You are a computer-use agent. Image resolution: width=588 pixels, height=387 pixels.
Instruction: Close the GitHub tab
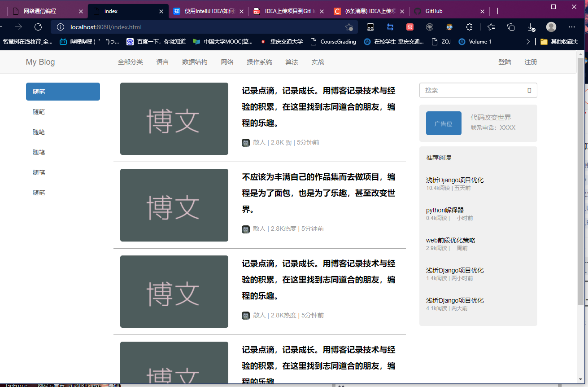tap(483, 11)
